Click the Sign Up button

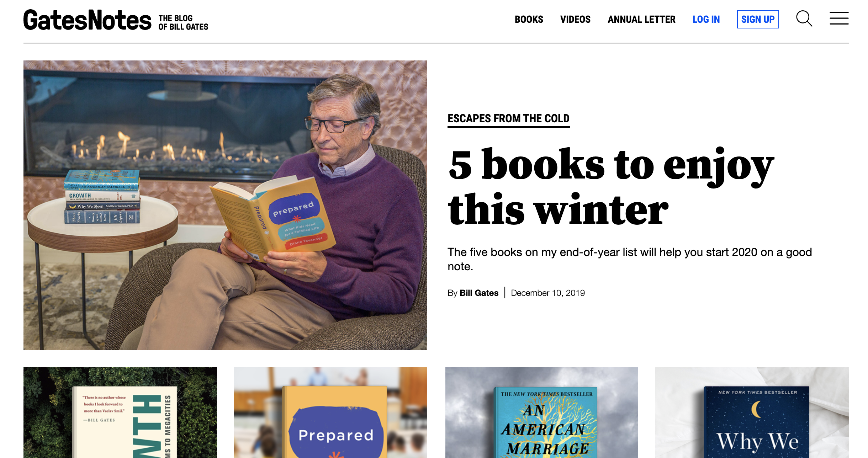click(x=758, y=19)
